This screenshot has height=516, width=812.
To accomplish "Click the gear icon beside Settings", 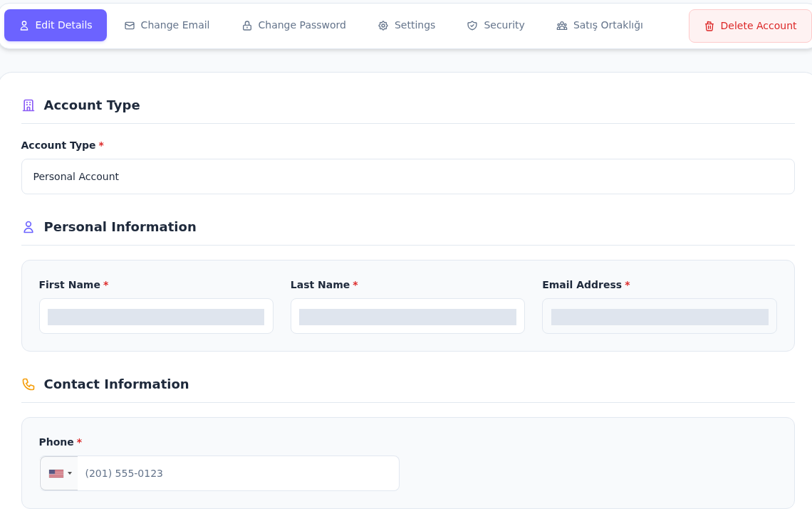I will coord(383,26).
